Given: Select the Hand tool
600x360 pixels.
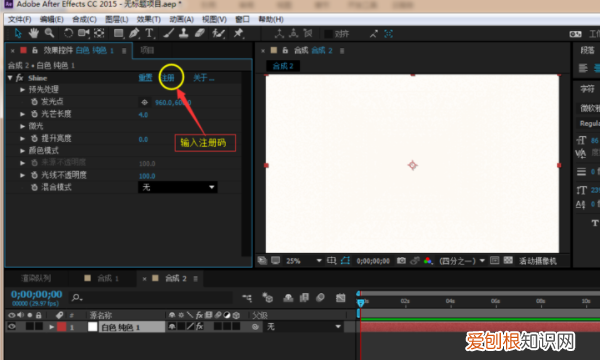Looking at the screenshot, I should tap(34, 33).
